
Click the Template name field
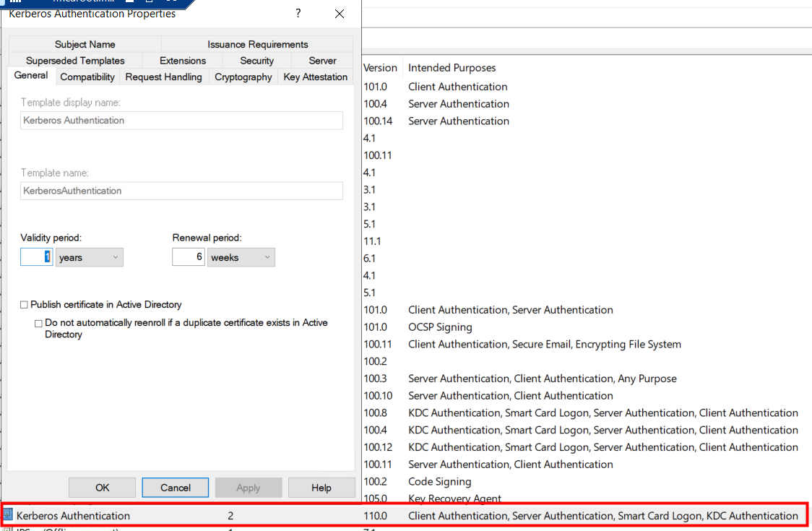[x=181, y=191]
